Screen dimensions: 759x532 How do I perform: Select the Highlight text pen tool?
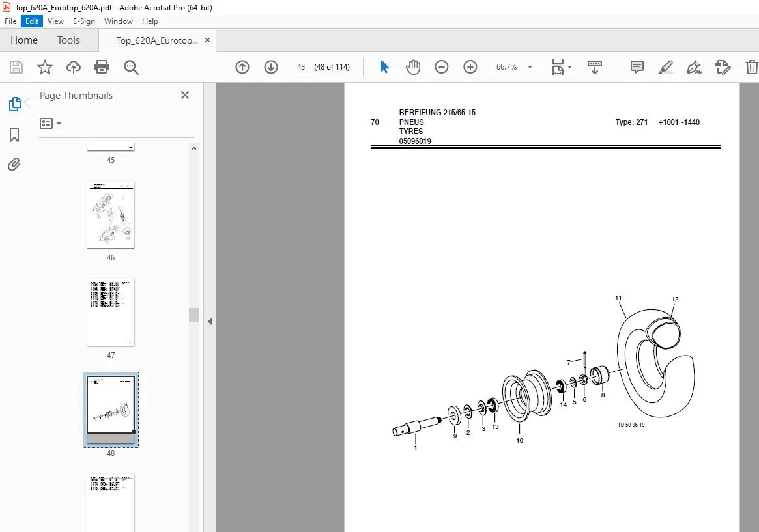click(x=666, y=66)
